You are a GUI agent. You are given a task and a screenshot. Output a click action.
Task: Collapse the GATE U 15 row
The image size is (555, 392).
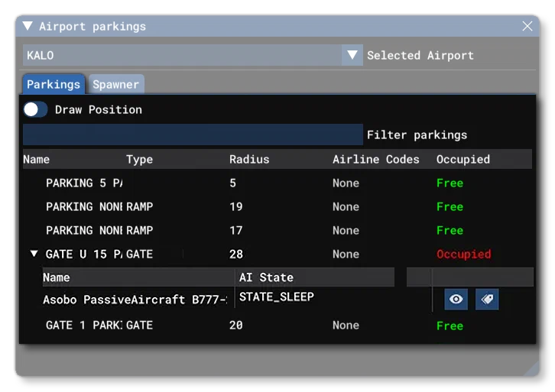34,254
